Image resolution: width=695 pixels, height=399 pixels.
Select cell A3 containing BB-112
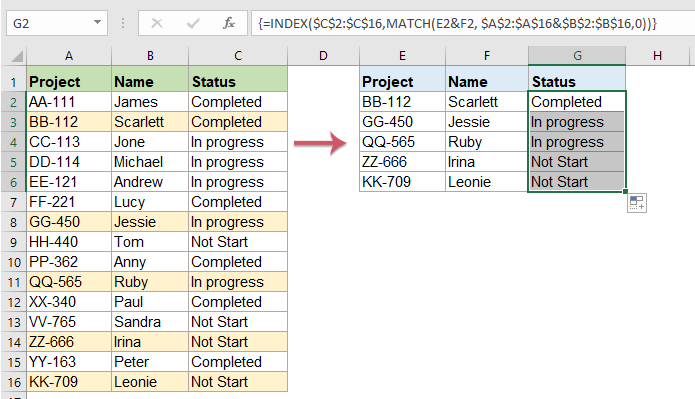tap(69, 122)
